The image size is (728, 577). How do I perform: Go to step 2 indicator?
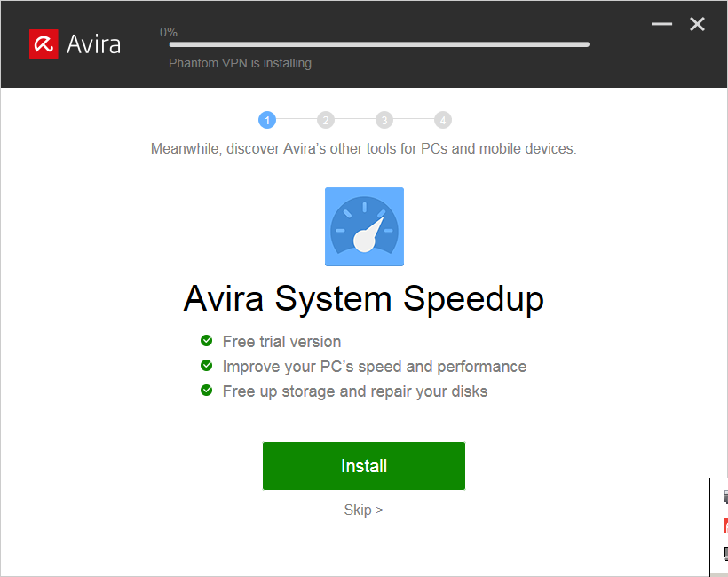click(326, 120)
